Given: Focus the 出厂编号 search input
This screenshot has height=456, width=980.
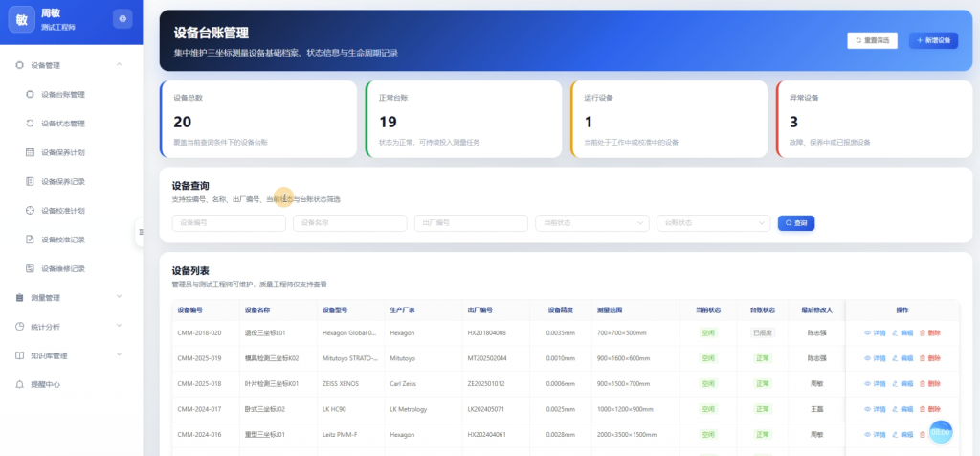Looking at the screenshot, I should (x=471, y=222).
